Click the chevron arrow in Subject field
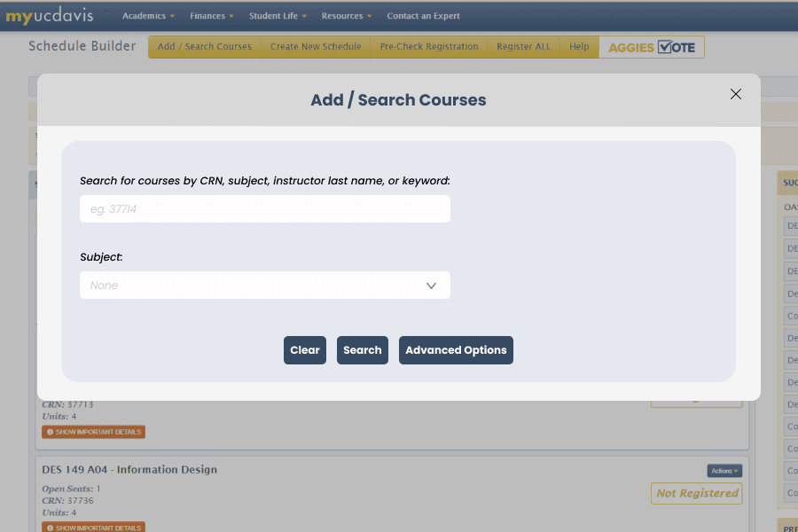The image size is (798, 532). [431, 286]
